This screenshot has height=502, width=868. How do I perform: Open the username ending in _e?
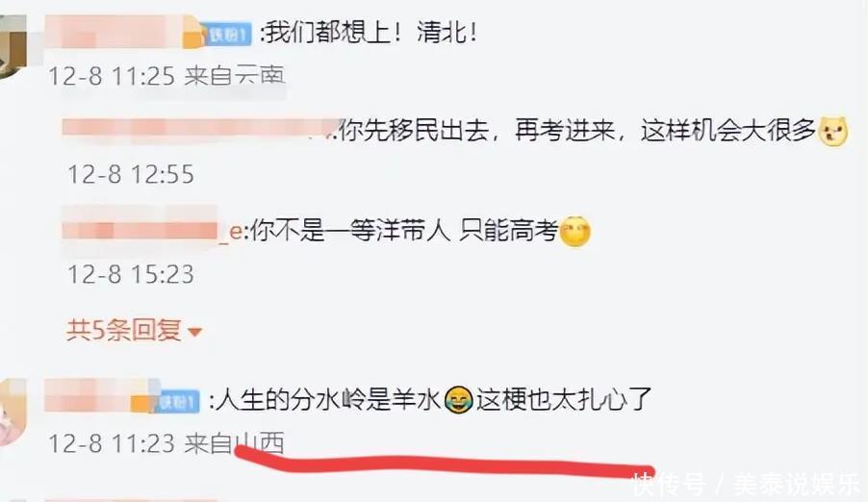[x=152, y=229]
